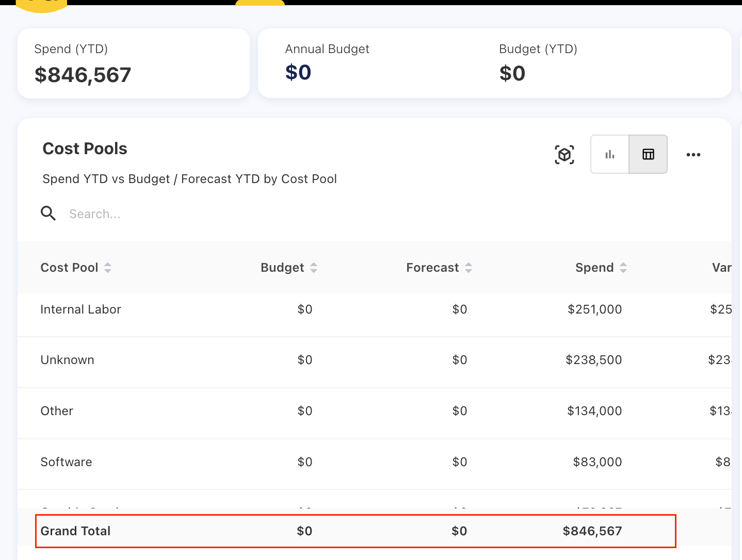742x560 pixels.
Task: Sort by Forecast column arrows
Action: pyautogui.click(x=469, y=268)
